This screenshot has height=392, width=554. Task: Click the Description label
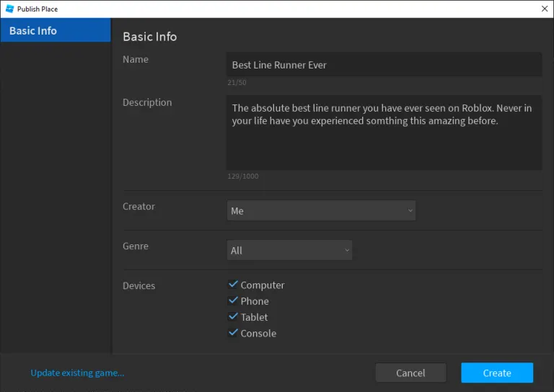coord(147,102)
